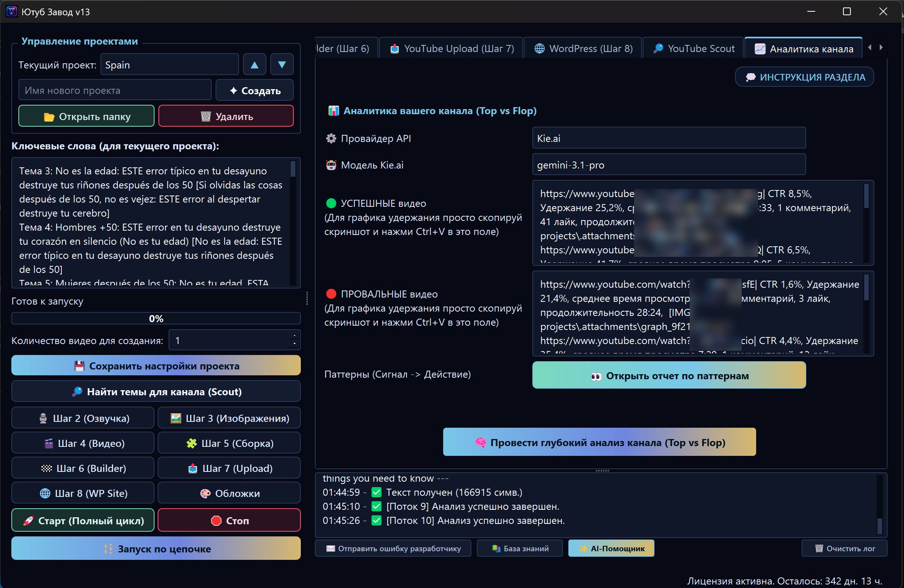The width and height of the screenshot is (904, 588).
Task: Click the log line about Поток 10
Action: point(444,520)
